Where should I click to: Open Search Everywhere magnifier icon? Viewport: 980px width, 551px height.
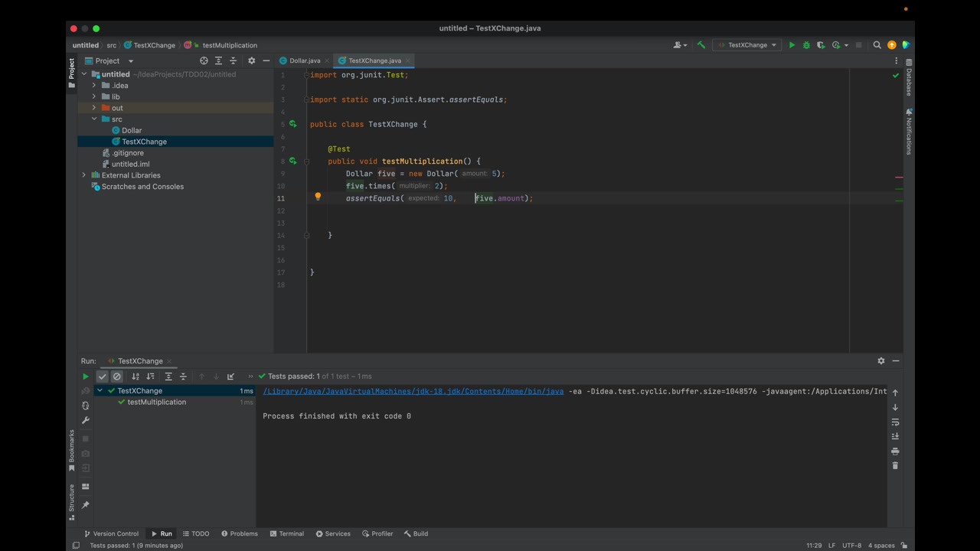877,45
